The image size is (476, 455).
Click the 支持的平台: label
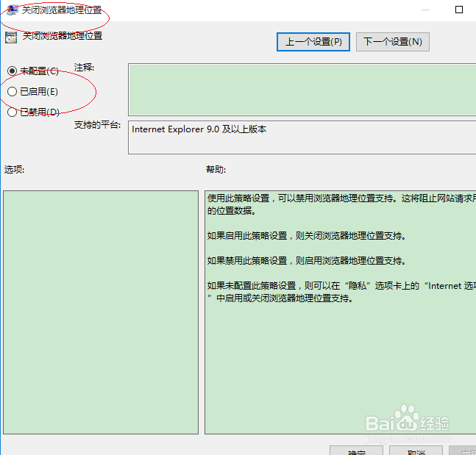pyautogui.click(x=97, y=125)
